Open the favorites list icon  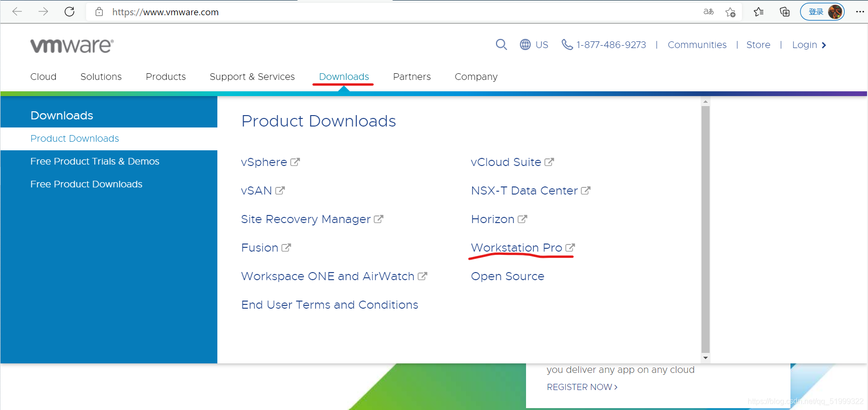coord(759,12)
